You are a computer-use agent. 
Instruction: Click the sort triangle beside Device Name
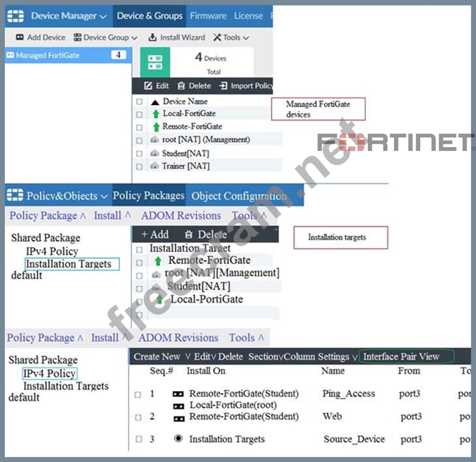(x=155, y=102)
